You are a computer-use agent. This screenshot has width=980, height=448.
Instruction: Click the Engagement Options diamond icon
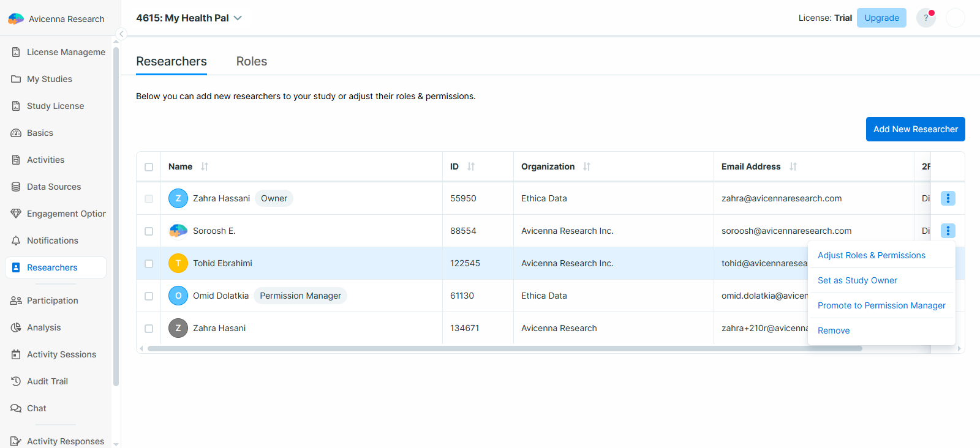(x=16, y=214)
